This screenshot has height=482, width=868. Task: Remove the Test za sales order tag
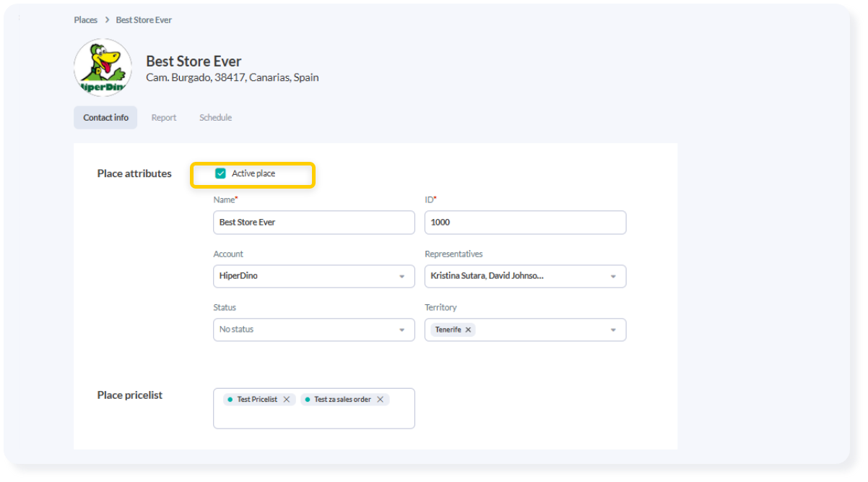click(380, 400)
